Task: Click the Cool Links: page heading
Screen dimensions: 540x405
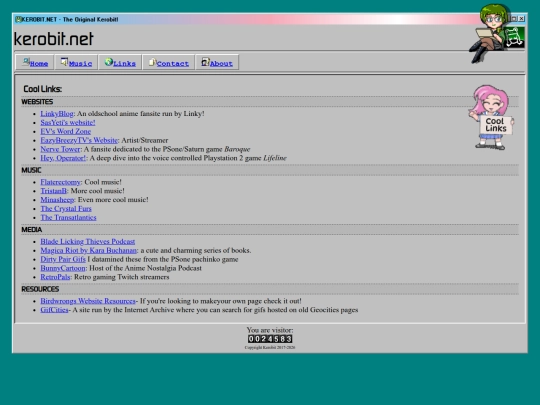Action: pos(43,89)
